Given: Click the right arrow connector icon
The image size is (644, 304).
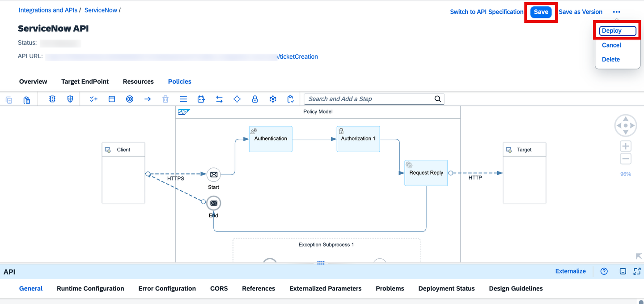Looking at the screenshot, I should 148,99.
